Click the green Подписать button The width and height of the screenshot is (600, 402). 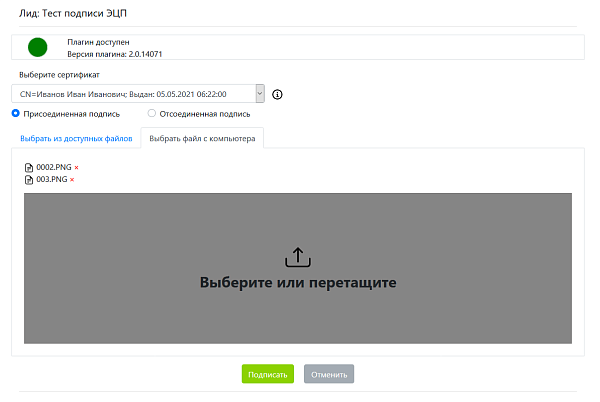coord(268,374)
